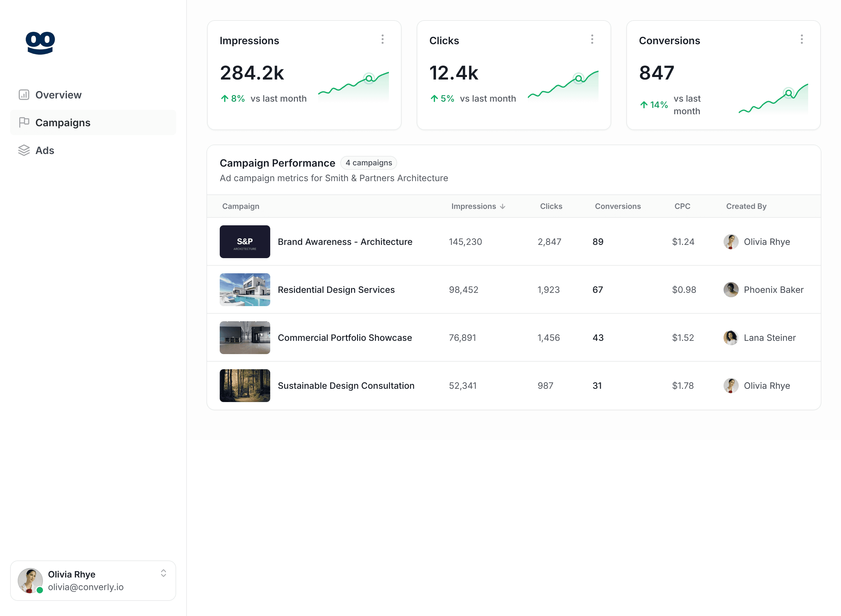
Task: Click Phoenix Baker's avatar in the table
Action: pos(731,290)
